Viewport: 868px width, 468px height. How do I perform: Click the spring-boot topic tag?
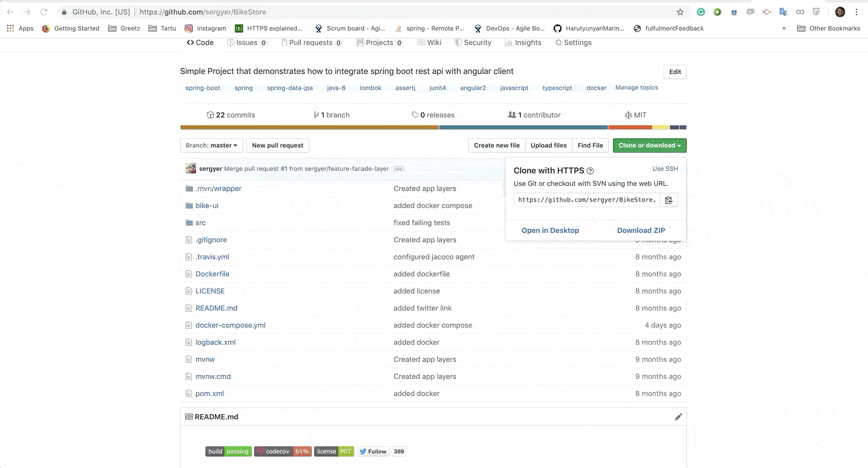tap(203, 88)
